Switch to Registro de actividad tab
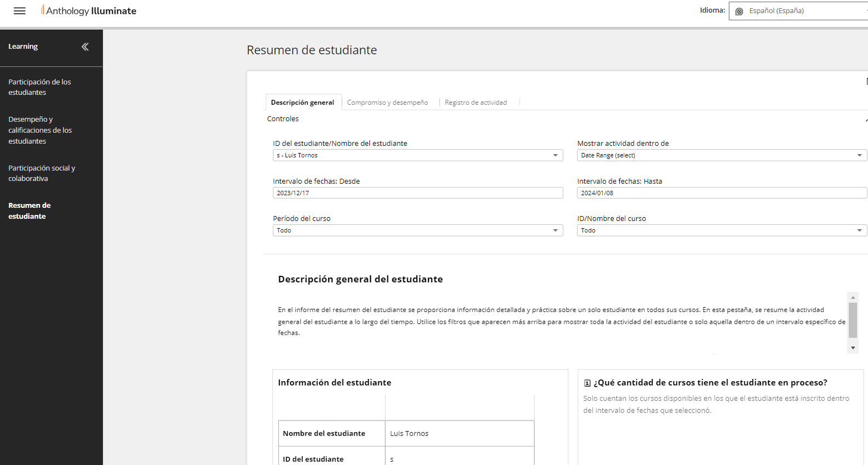Viewport: 868px width, 465px height. pos(476,103)
